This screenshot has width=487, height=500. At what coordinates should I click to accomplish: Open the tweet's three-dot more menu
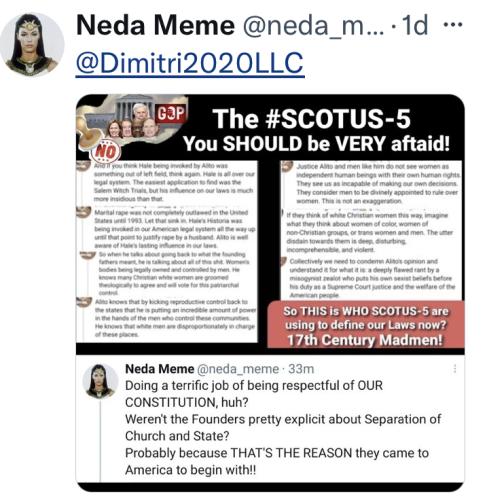coord(453,24)
